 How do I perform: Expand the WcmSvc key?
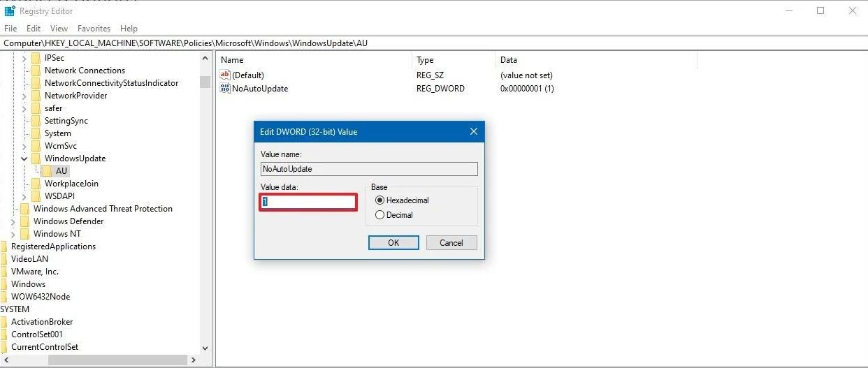coord(24,146)
